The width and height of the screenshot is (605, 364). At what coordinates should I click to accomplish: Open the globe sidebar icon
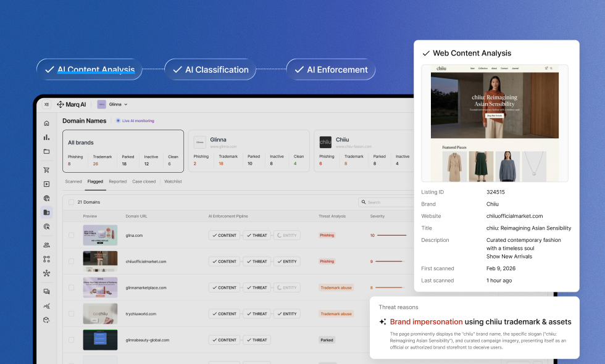47,198
